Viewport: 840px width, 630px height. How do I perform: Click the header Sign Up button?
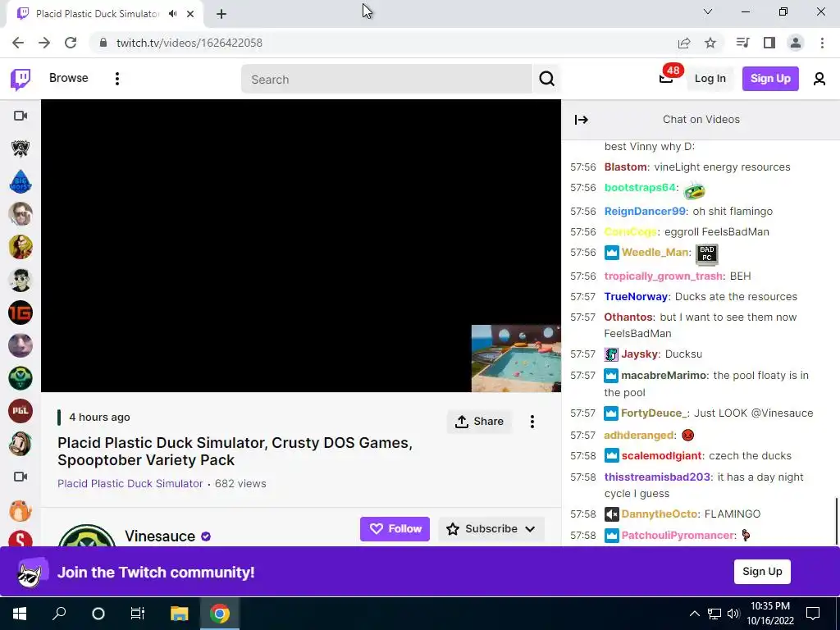(x=770, y=79)
